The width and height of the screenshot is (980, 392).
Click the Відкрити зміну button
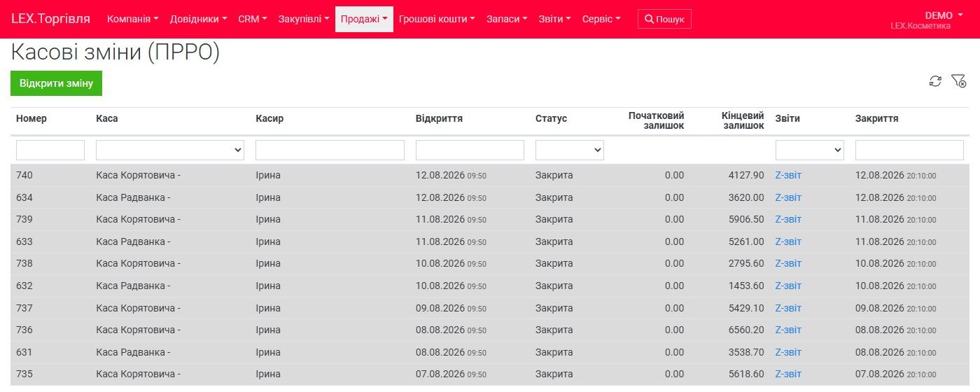tap(56, 83)
